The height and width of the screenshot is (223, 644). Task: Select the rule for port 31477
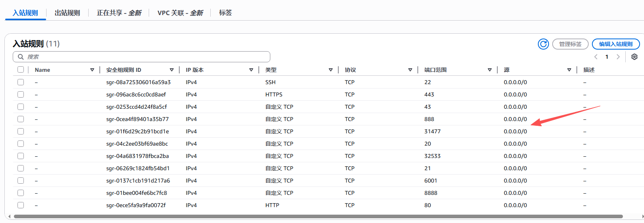[x=21, y=131]
